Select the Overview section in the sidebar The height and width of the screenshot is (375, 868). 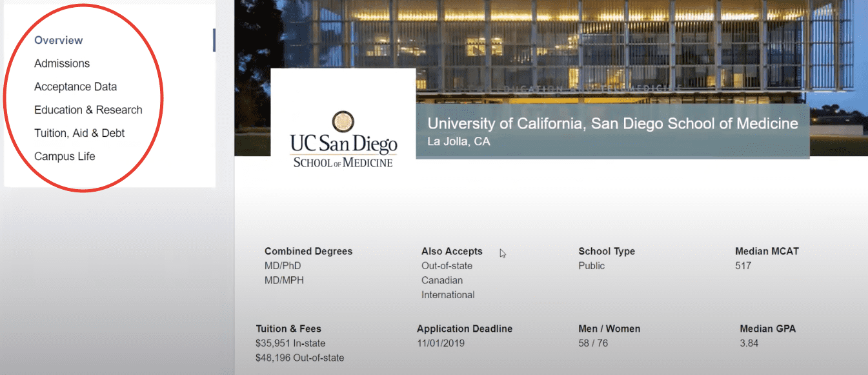pyautogui.click(x=58, y=40)
